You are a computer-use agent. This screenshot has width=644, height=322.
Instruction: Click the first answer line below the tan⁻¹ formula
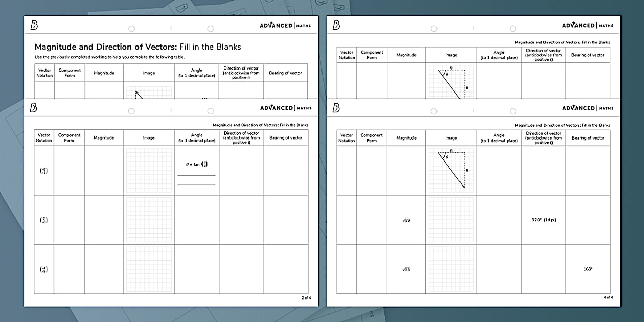[x=196, y=175]
